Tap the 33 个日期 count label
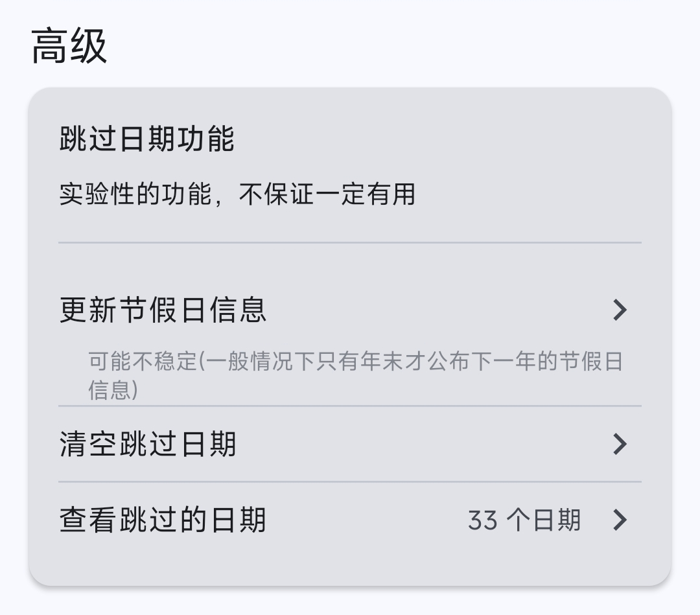 524,520
